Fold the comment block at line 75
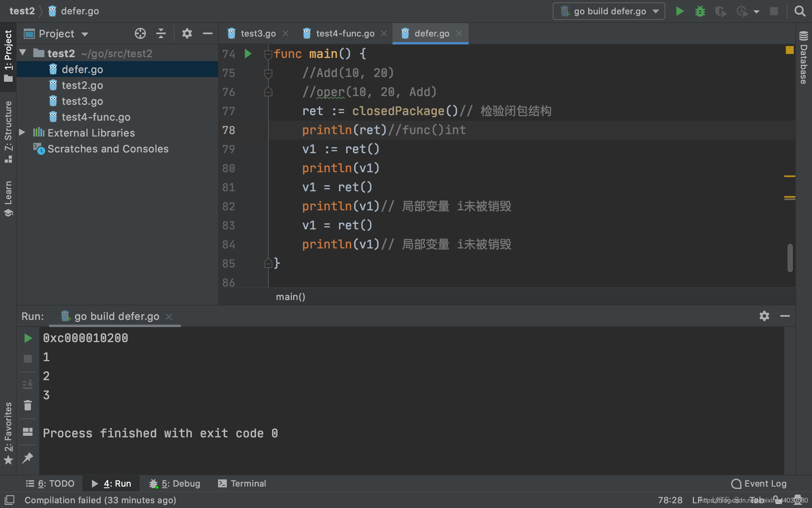The image size is (812, 508). [268, 73]
